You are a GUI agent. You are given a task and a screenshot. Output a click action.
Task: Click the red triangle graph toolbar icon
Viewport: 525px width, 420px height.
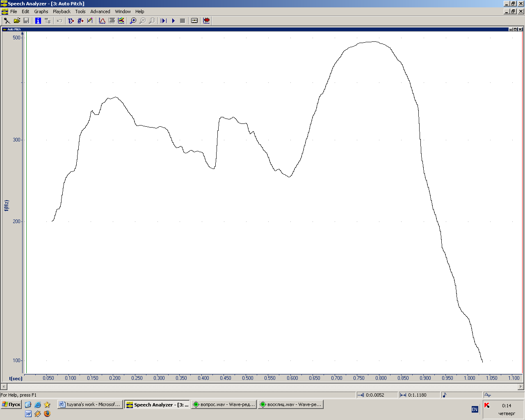(x=102, y=21)
